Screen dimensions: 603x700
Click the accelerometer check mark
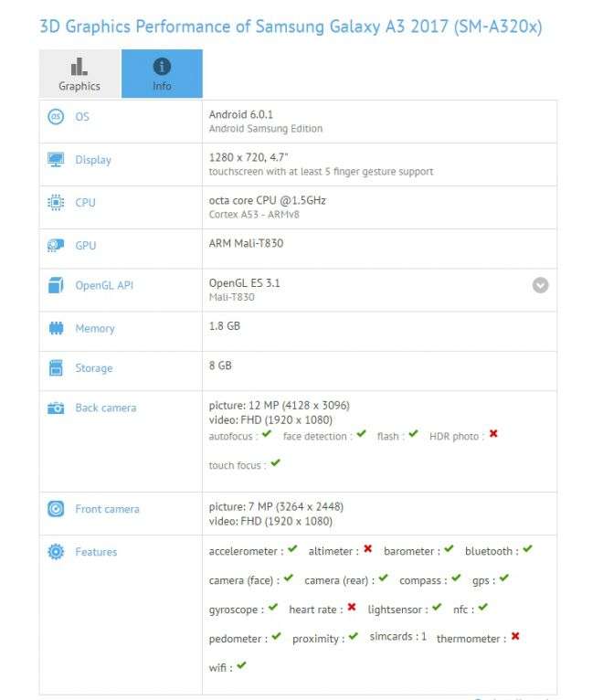[292, 548]
